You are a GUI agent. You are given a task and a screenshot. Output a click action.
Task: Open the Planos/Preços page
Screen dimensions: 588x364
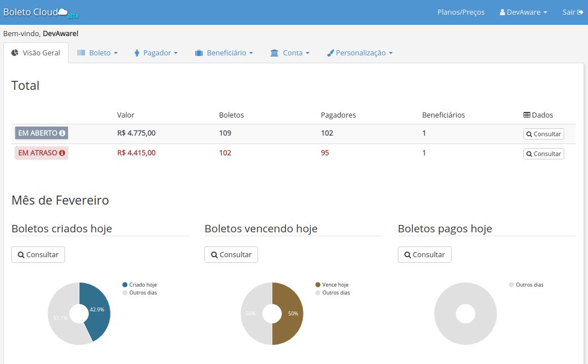coord(461,12)
